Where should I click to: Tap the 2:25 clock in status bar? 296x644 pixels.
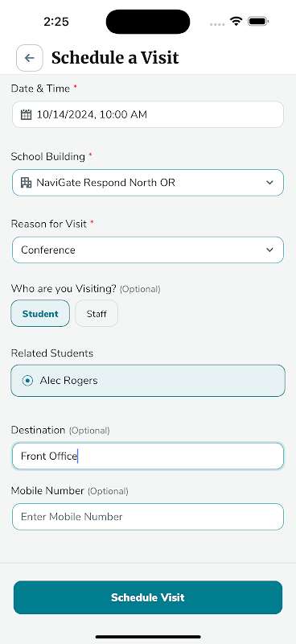click(56, 22)
